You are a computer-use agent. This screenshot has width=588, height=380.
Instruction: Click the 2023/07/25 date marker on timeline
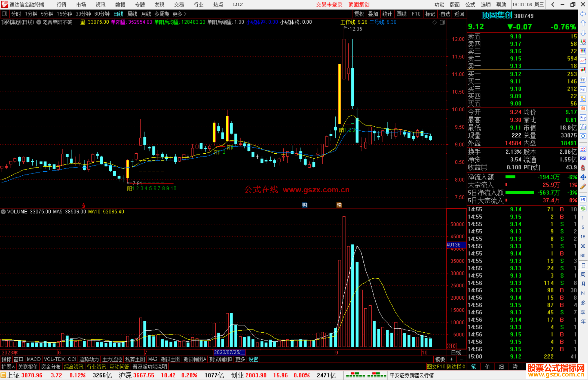coord(229,352)
